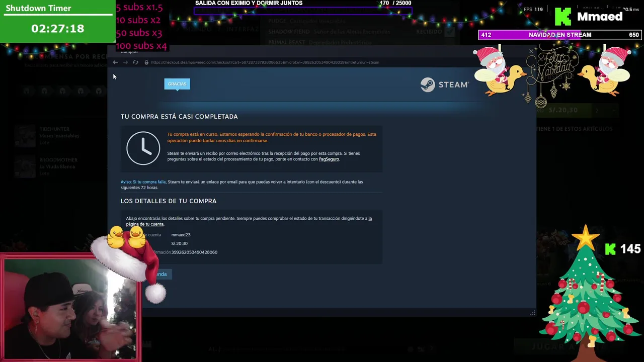The width and height of the screenshot is (644, 362).
Task: Click heading "TU COMPRA ESTÁ CASI COMPLETADA"
Action: pyautogui.click(x=179, y=116)
